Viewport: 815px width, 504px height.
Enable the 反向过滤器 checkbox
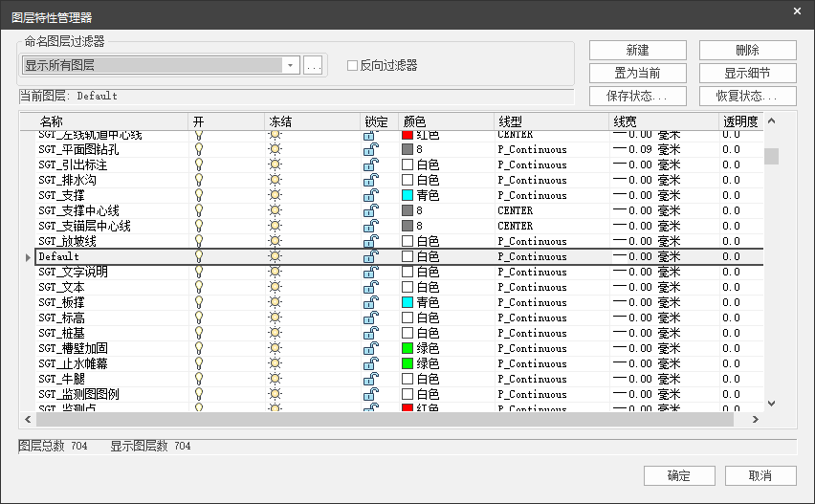pos(352,66)
